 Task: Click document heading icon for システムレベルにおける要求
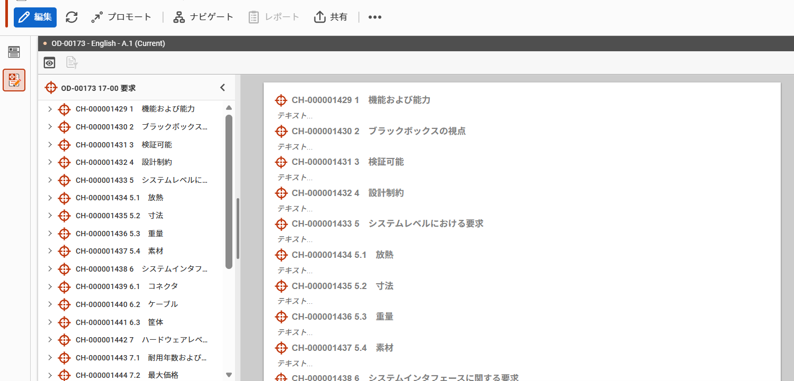tap(281, 224)
